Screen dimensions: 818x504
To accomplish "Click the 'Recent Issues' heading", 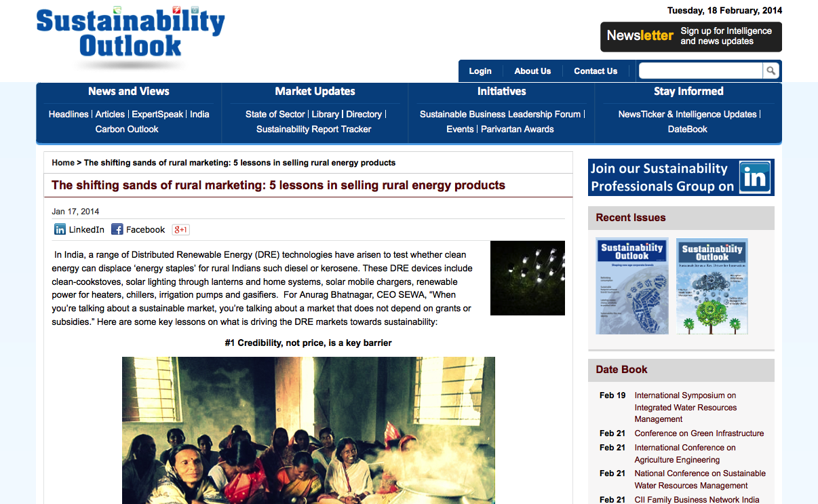I will (x=631, y=218).
